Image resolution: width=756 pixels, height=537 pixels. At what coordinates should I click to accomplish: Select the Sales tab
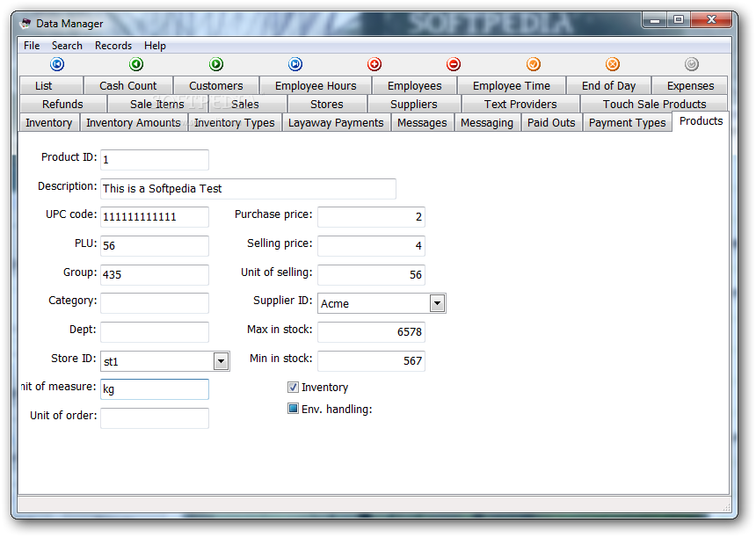[248, 104]
